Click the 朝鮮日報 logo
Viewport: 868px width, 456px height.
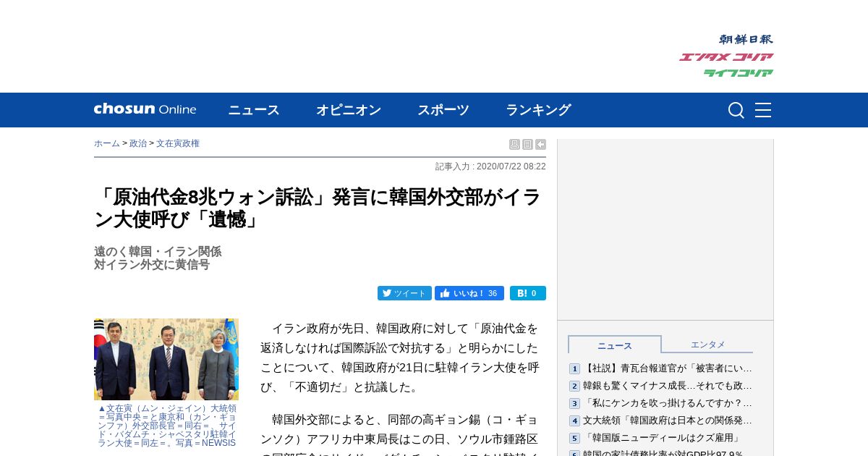746,39
